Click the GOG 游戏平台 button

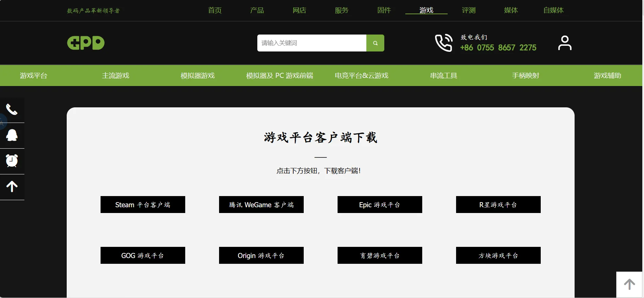(x=143, y=255)
